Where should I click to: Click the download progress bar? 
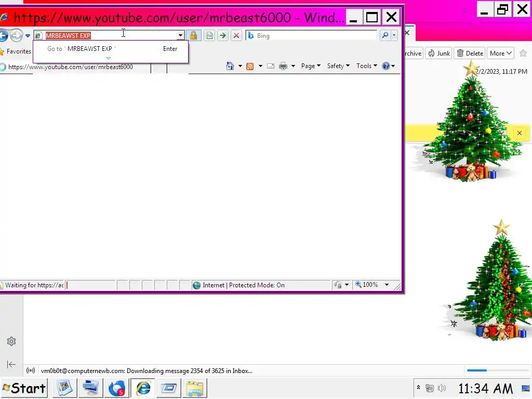[x=497, y=370]
